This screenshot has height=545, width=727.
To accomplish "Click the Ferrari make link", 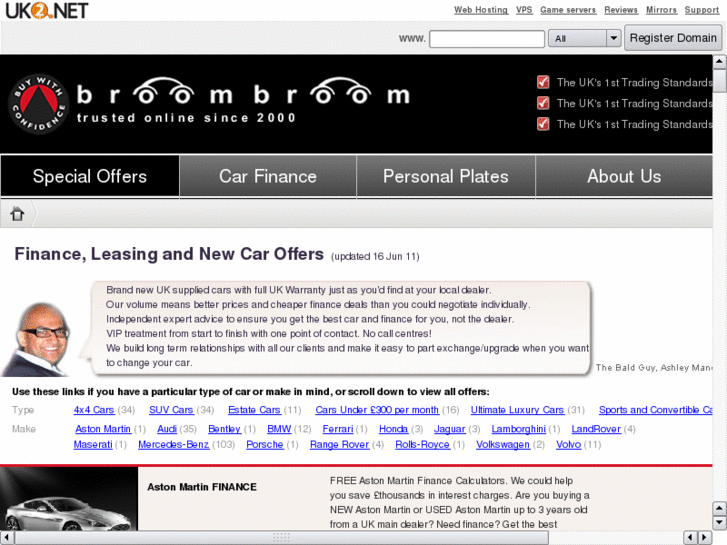I will point(338,429).
